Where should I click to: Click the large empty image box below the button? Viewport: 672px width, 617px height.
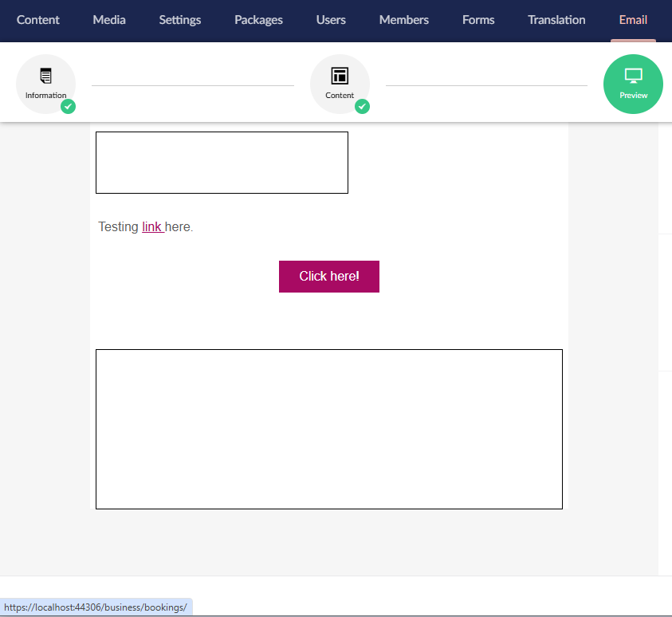328,429
